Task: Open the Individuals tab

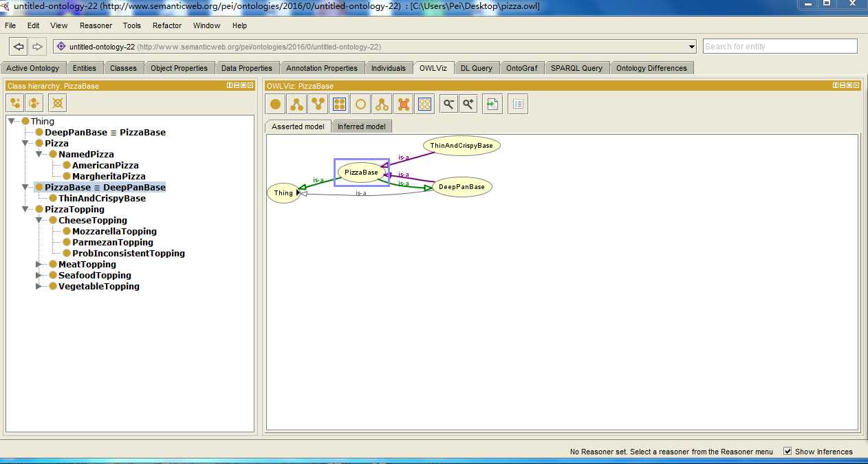Action: (389, 68)
